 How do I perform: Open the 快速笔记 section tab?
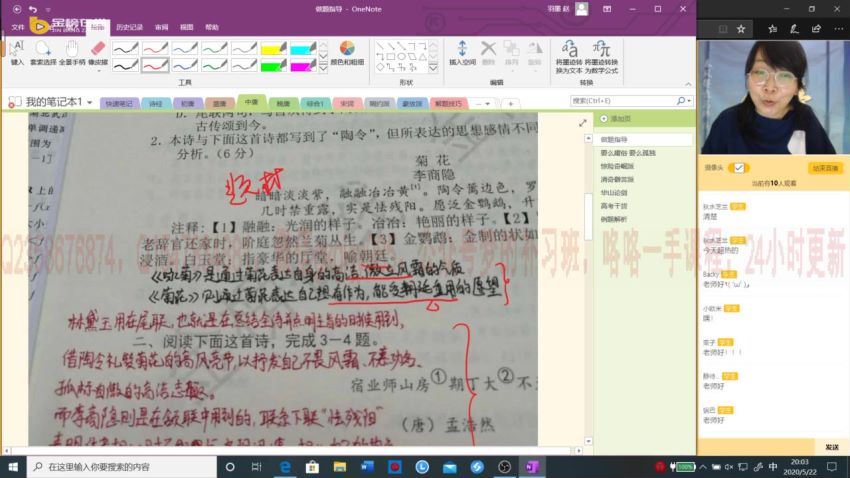coord(119,104)
